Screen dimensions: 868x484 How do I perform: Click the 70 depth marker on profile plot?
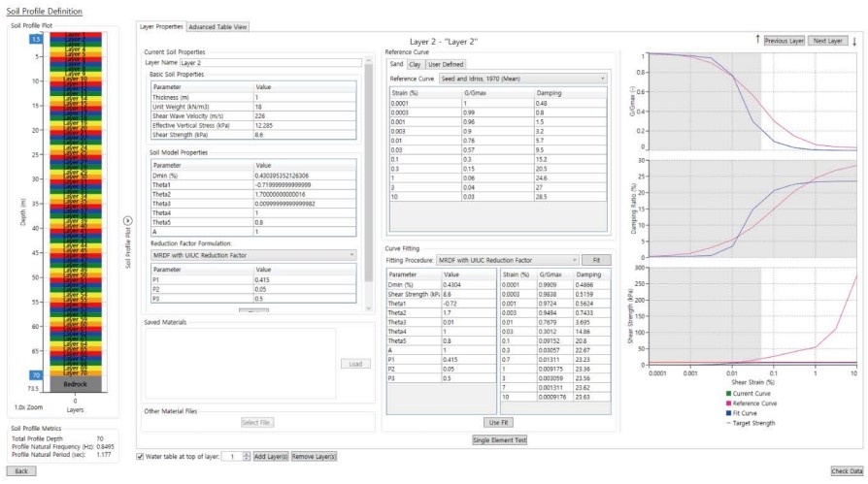click(x=35, y=375)
